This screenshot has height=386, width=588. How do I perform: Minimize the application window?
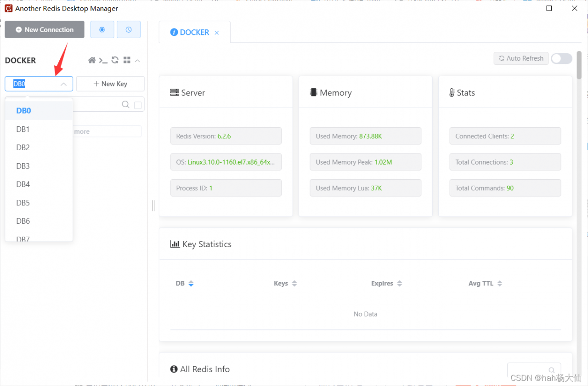tap(524, 8)
